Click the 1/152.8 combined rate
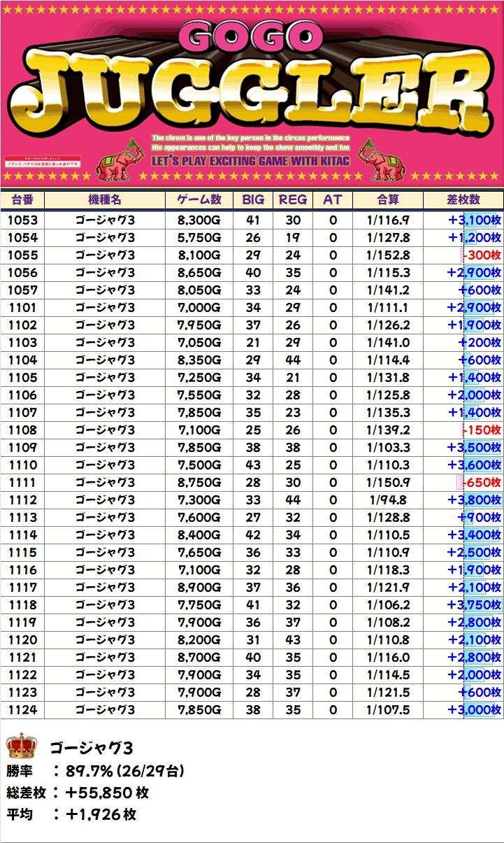 (388, 255)
